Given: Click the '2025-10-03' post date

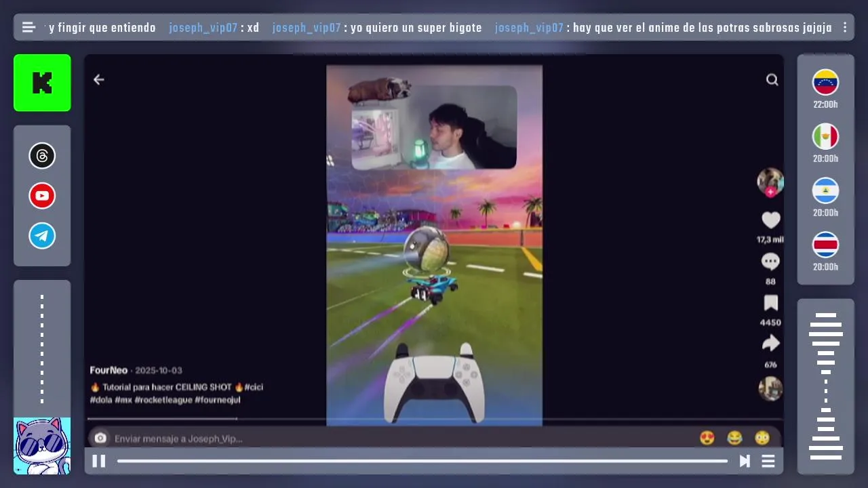Looking at the screenshot, I should pyautogui.click(x=159, y=370).
